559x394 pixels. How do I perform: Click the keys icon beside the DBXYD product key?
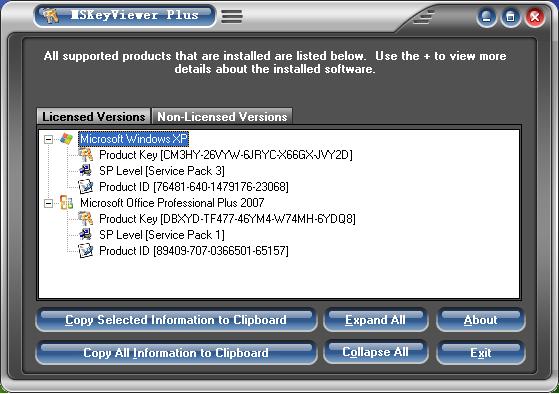click(x=86, y=219)
